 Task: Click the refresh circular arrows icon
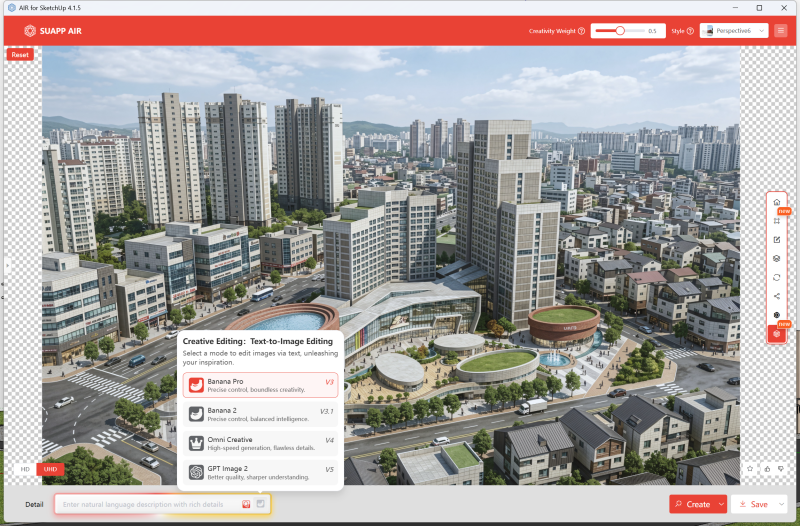tap(777, 278)
